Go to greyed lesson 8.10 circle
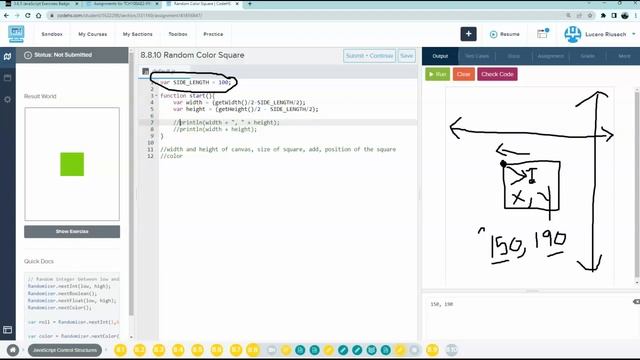The width and height of the screenshot is (640, 360). (451, 350)
